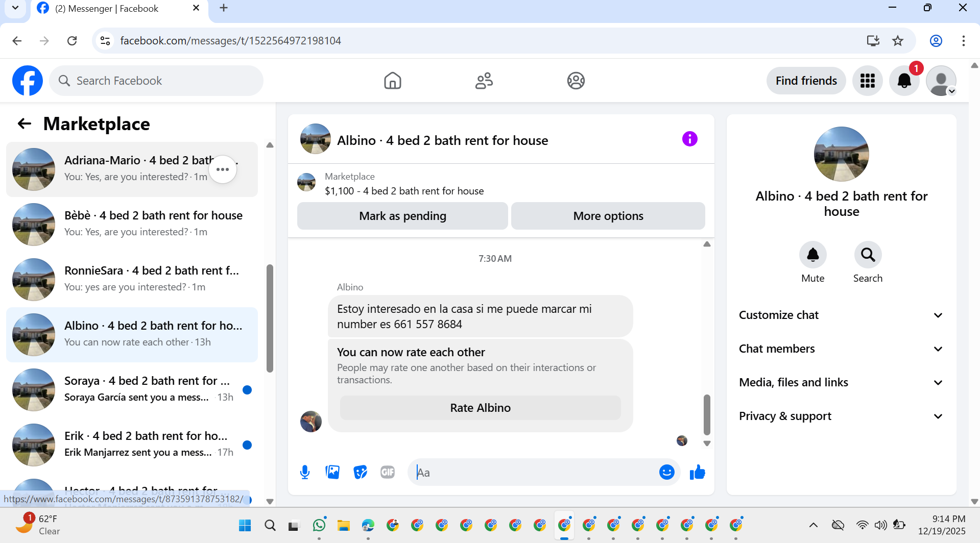Click the address bar URL
The width and height of the screenshot is (980, 543).
231,41
